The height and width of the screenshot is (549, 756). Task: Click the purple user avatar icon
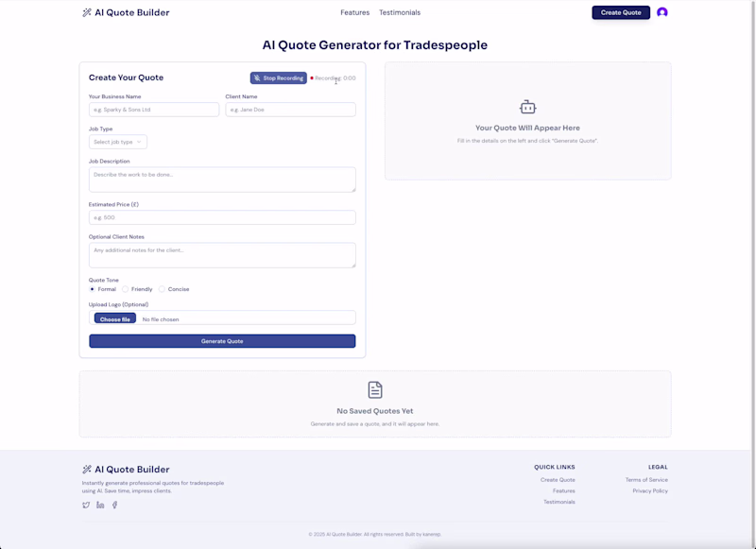tap(661, 12)
